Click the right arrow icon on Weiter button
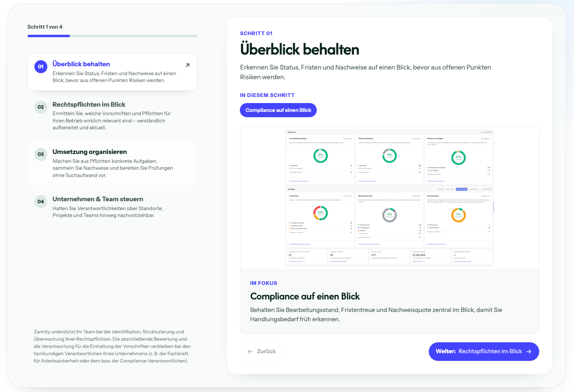 pyautogui.click(x=529, y=352)
